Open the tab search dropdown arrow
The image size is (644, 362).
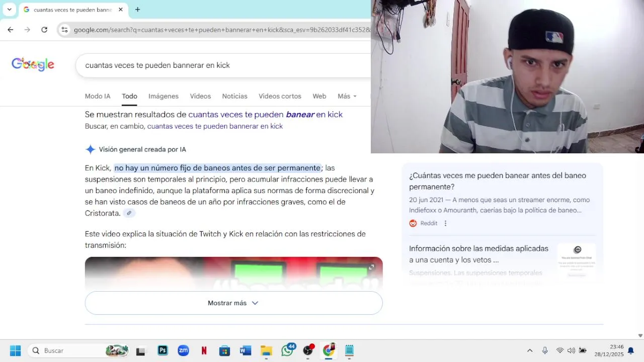9,10
